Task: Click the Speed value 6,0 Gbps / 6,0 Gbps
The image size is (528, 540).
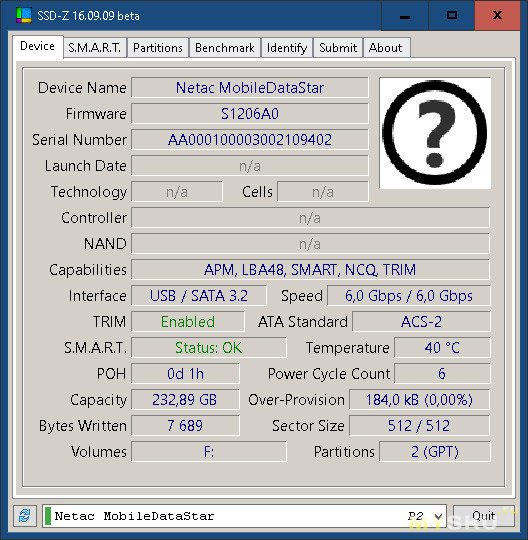Action: pos(408,296)
